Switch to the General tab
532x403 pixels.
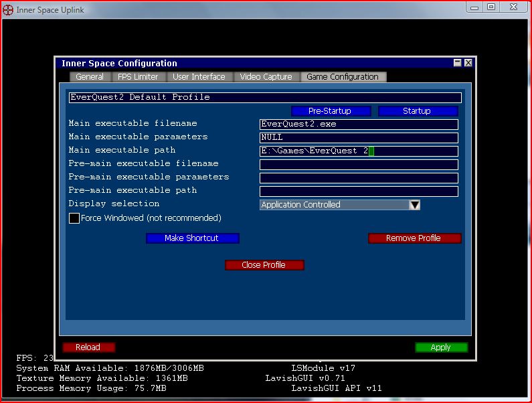pos(90,77)
